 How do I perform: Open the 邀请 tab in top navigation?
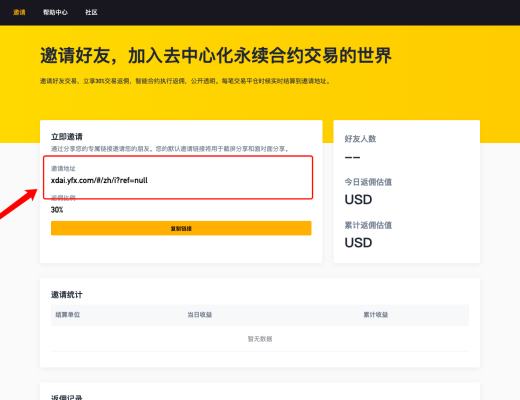(x=19, y=12)
